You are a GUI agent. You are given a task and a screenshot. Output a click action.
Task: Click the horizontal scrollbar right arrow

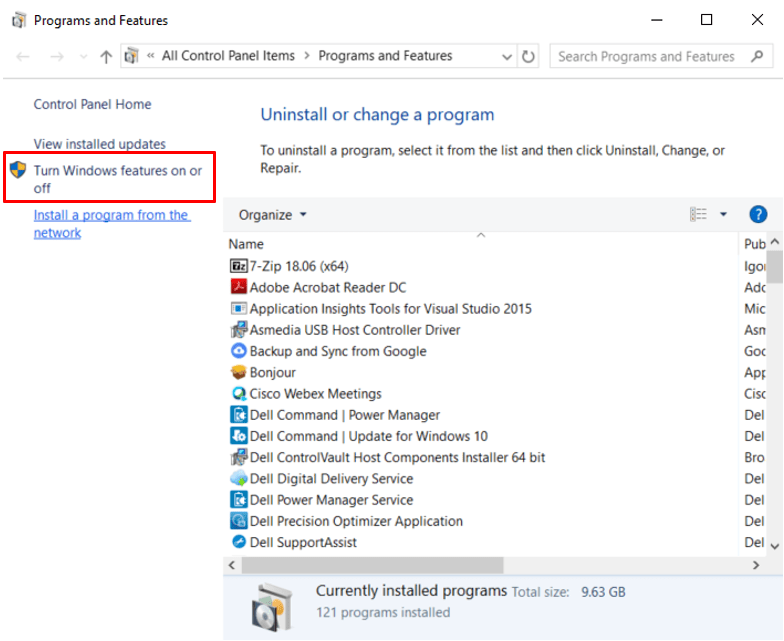pos(756,565)
